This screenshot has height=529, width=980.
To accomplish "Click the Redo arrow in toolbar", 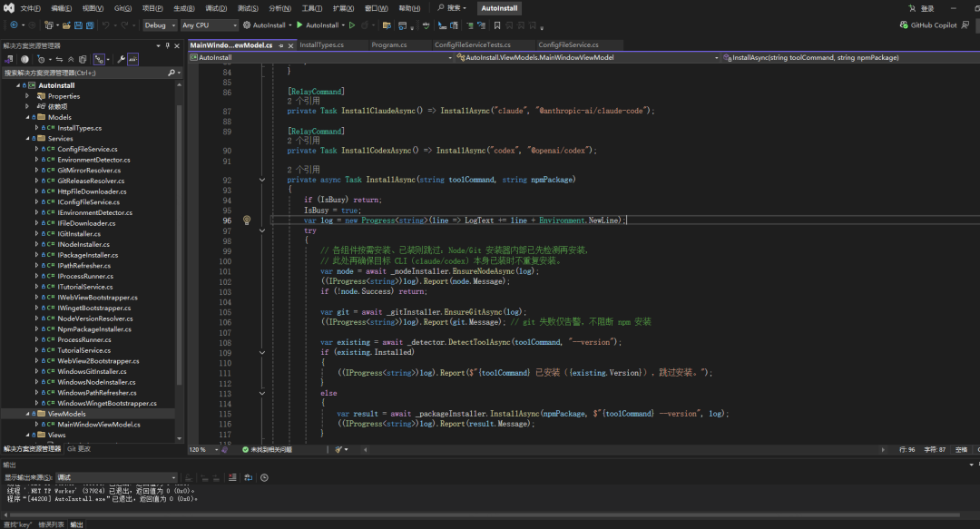I will [x=124, y=25].
